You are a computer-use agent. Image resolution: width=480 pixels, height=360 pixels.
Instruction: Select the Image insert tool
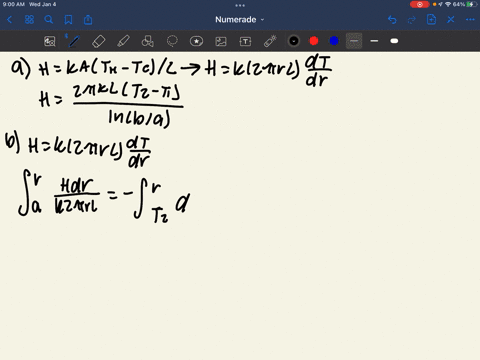[x=221, y=41]
